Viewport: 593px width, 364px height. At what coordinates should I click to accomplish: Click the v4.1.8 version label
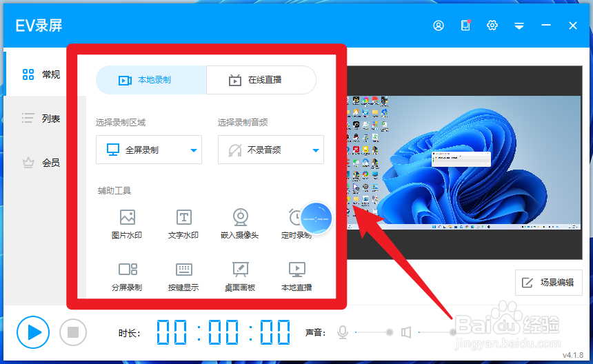coord(572,355)
